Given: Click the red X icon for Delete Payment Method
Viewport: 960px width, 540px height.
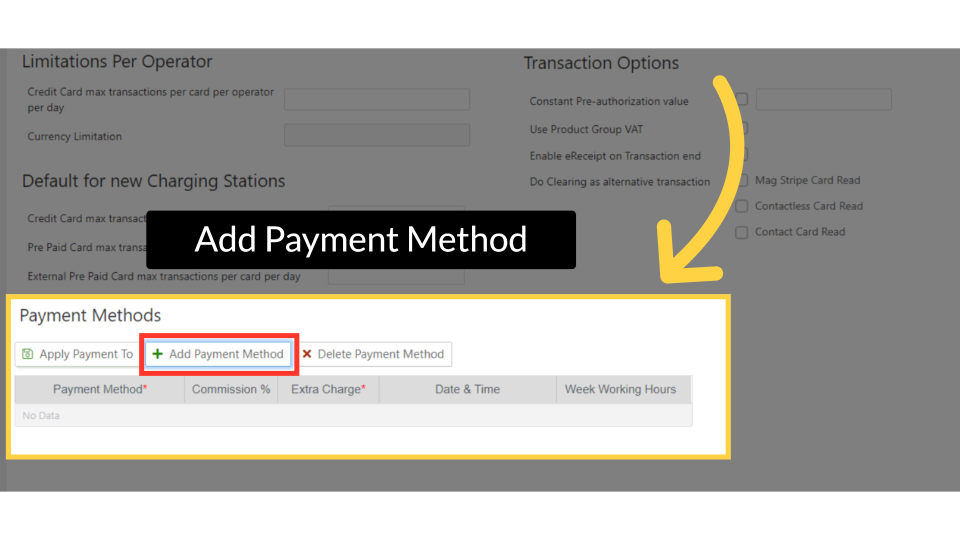Looking at the screenshot, I should pos(307,354).
